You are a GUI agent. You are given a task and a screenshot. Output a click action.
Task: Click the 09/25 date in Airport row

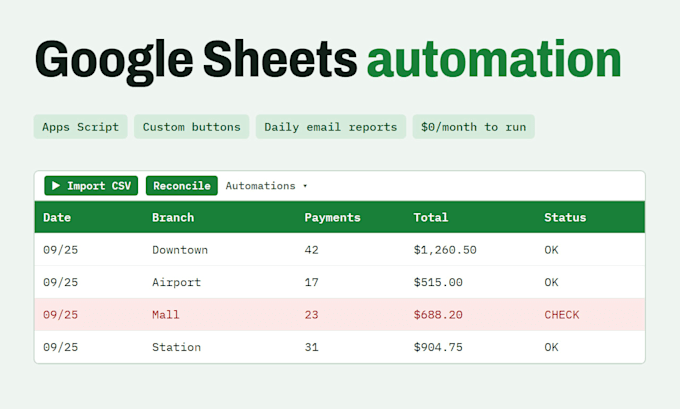click(60, 282)
